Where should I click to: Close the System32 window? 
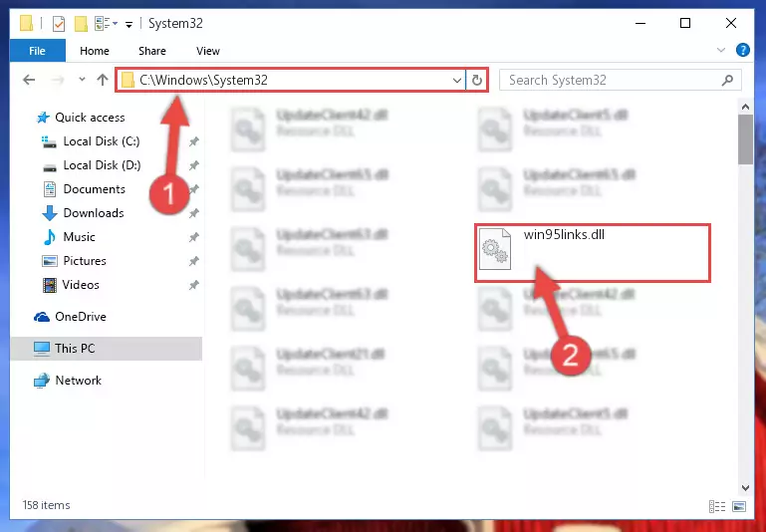coord(731,23)
